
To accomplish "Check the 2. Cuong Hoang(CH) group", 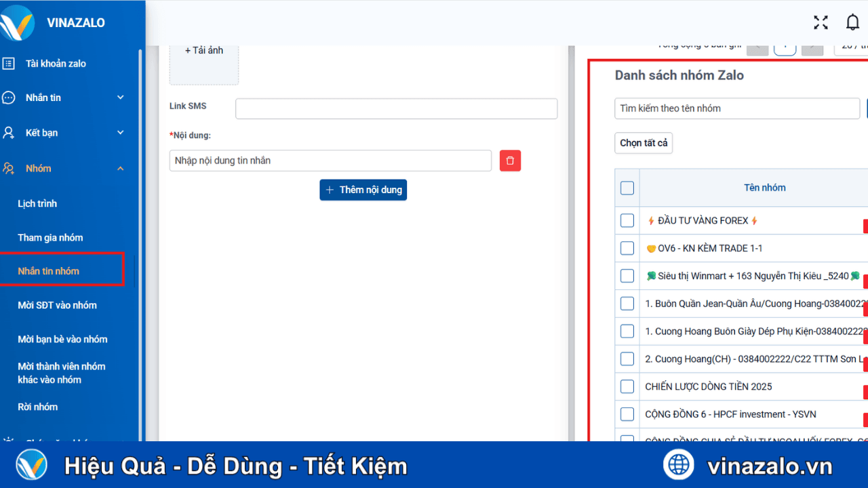I will pyautogui.click(x=627, y=359).
